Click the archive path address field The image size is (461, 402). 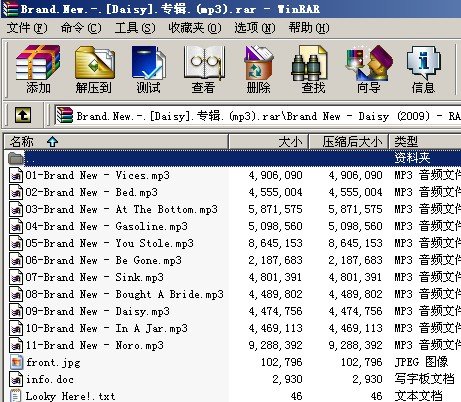pyautogui.click(x=258, y=116)
